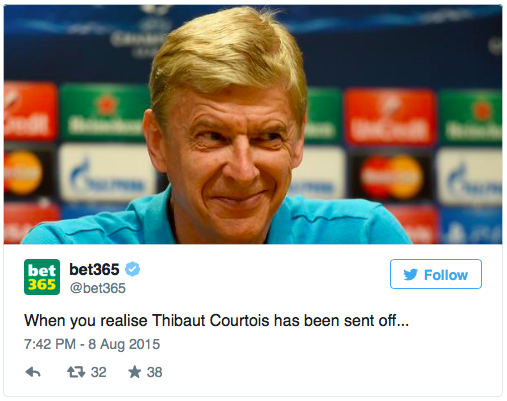View the favorite count 38
This screenshot has height=401, width=507.
[155, 372]
